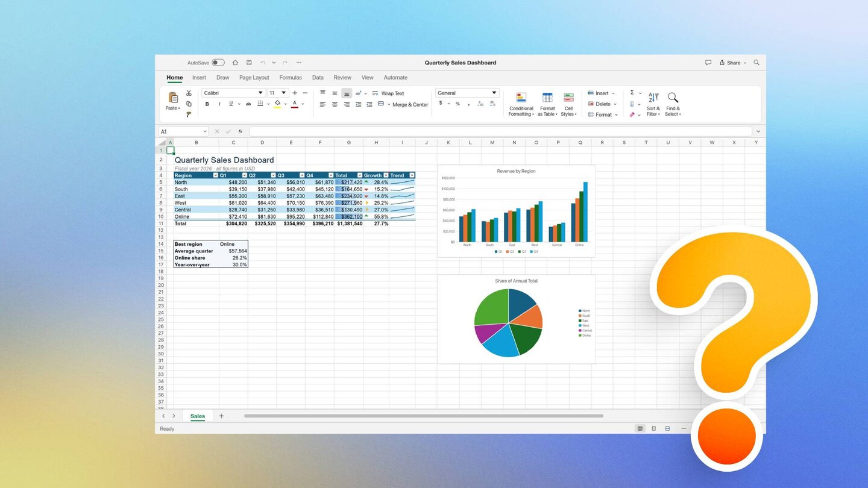Viewport: 868px width, 488px height.
Task: Open Find & Select menu
Action: [x=673, y=104]
